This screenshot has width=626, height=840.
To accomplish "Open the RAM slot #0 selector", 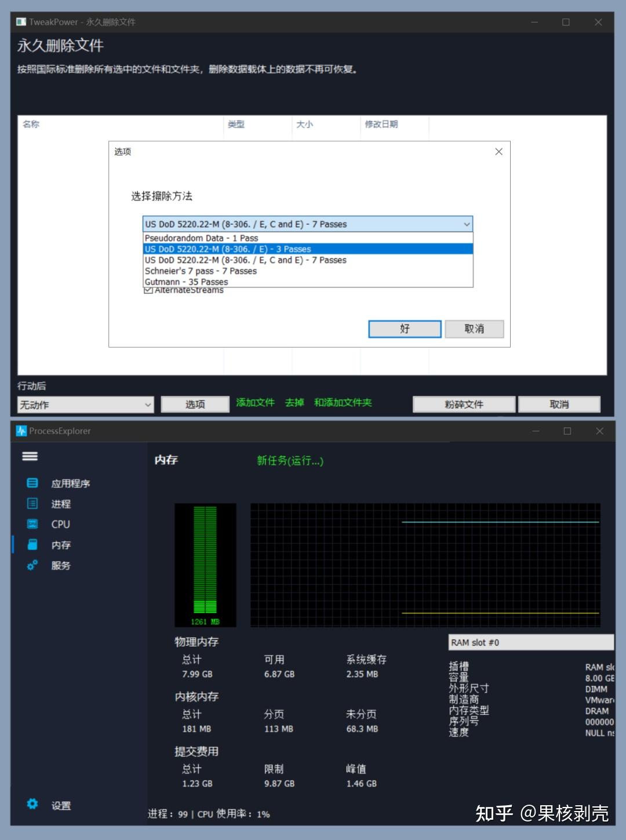I will tap(531, 642).
